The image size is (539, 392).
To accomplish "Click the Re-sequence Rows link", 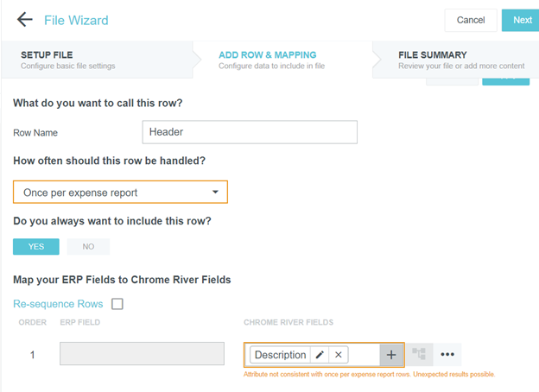I will (x=58, y=304).
